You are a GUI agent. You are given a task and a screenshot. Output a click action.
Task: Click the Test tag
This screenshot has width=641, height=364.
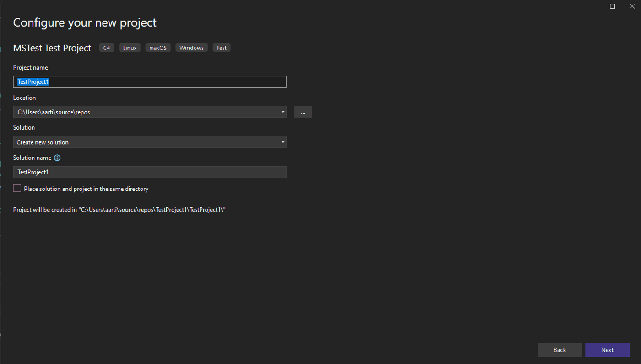pos(222,48)
